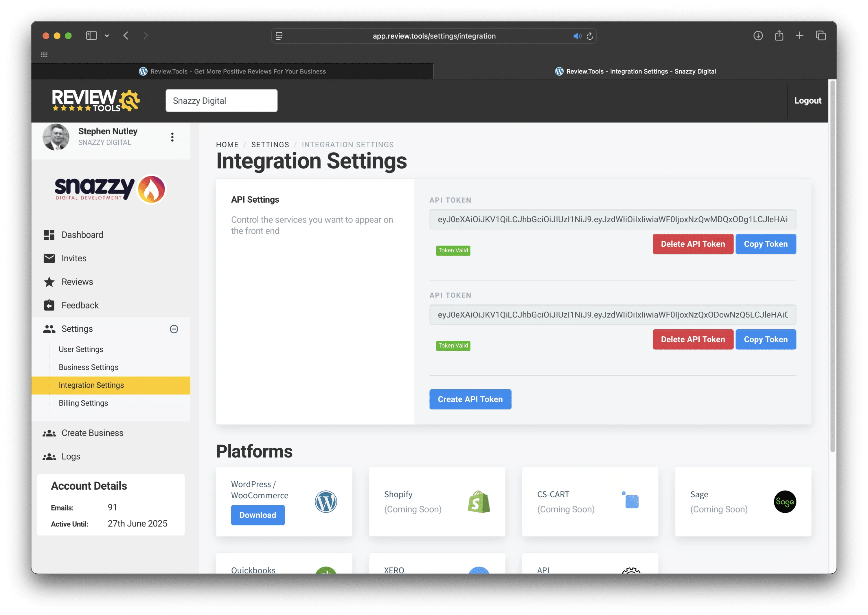Click the Dashboard grid icon in sidebar
The image size is (868, 615).
point(49,235)
